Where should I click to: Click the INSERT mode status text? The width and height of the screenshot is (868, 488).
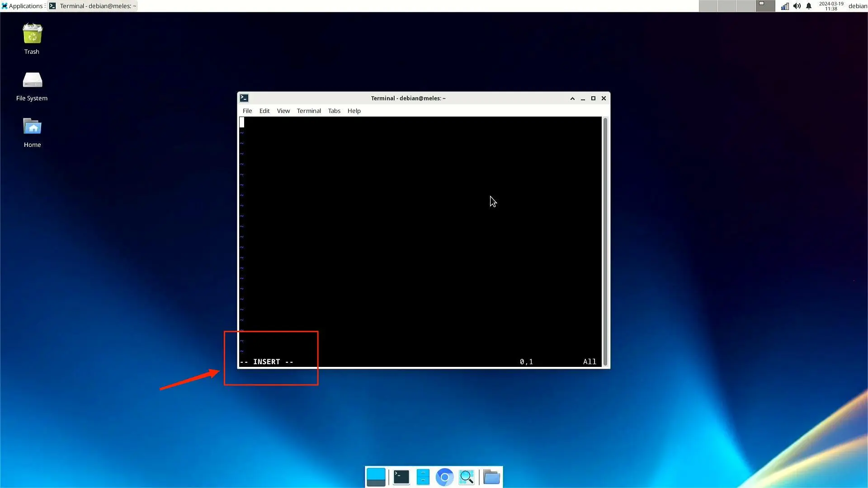click(267, 362)
